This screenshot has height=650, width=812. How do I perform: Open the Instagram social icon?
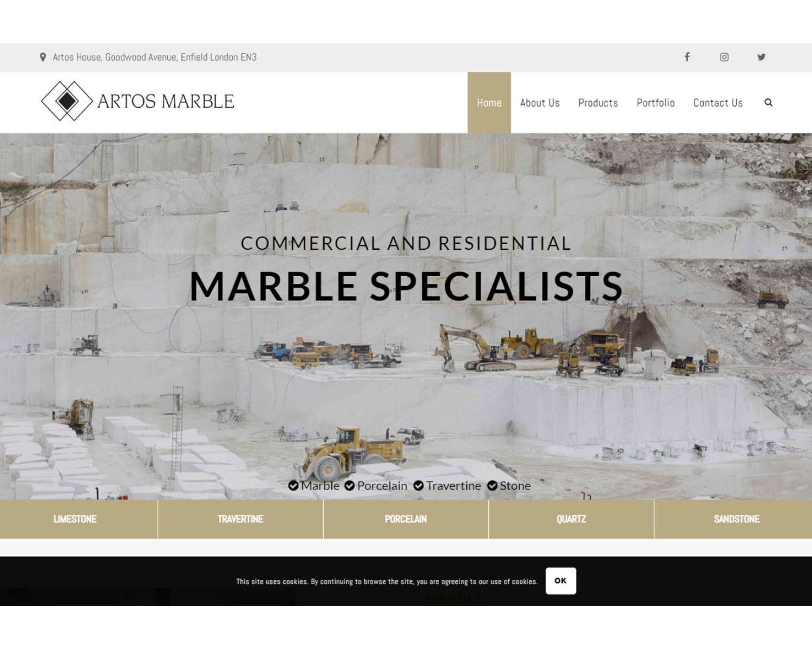(x=724, y=57)
